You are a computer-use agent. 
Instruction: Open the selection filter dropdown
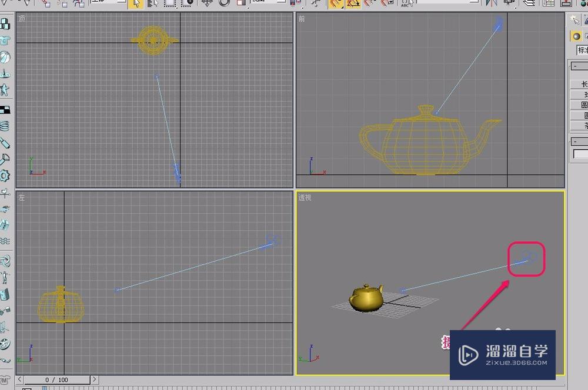pos(108,2)
